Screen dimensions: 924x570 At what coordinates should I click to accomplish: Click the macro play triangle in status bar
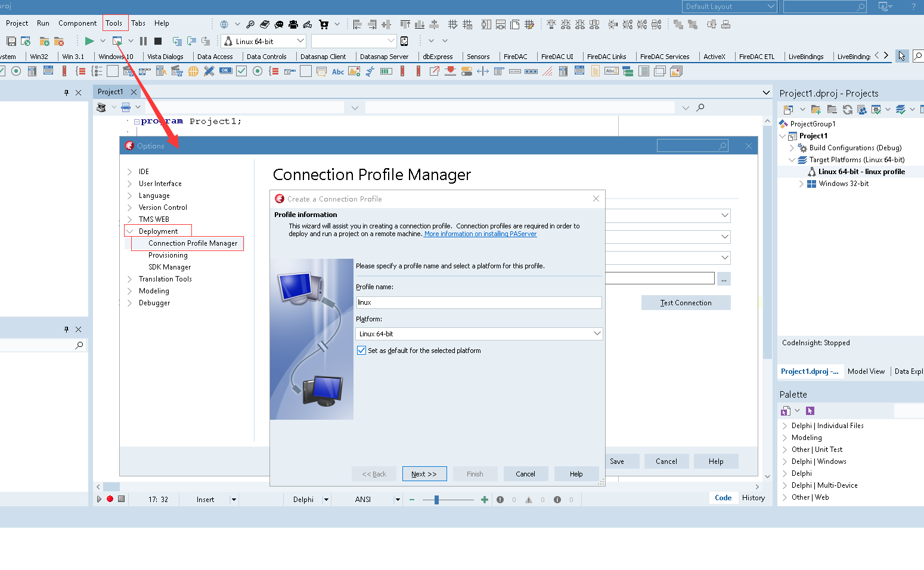coord(99,499)
